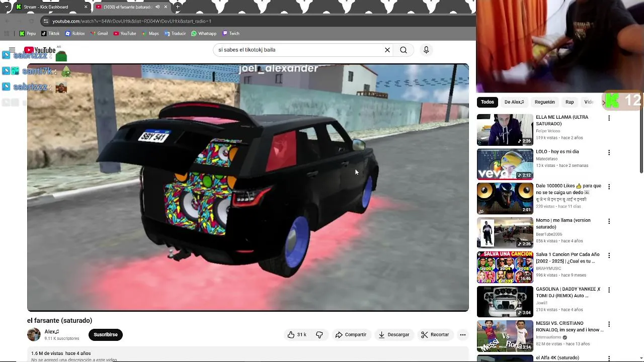
Task: Open the Alex channel avatar
Action: click(34, 335)
